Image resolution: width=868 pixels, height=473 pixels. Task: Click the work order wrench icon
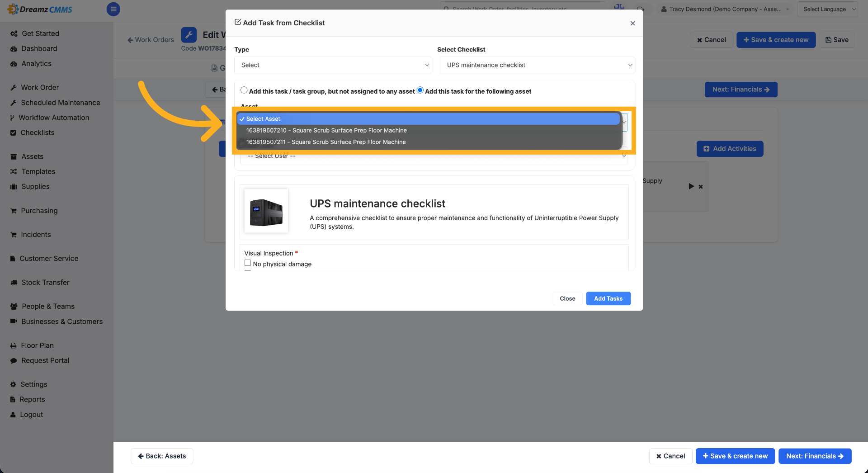coord(189,35)
